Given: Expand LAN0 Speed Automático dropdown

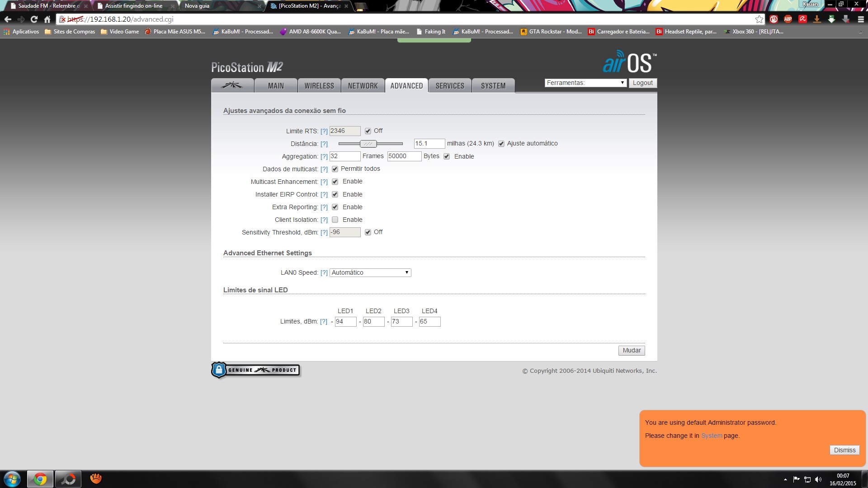Looking at the screenshot, I should tap(370, 273).
